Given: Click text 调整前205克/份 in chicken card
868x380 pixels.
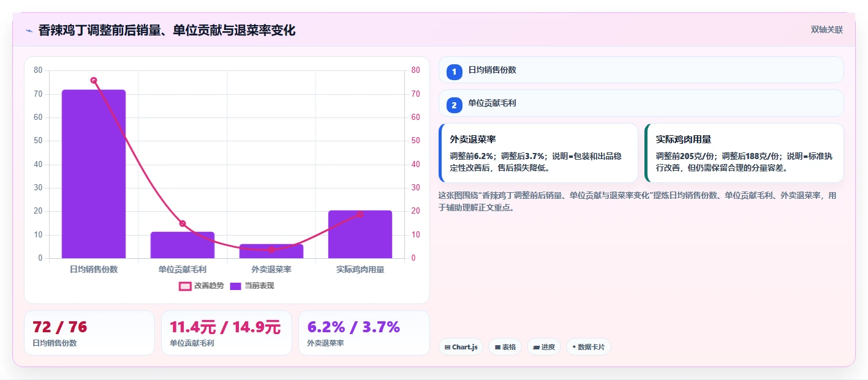Looking at the screenshot, I should [x=686, y=156].
